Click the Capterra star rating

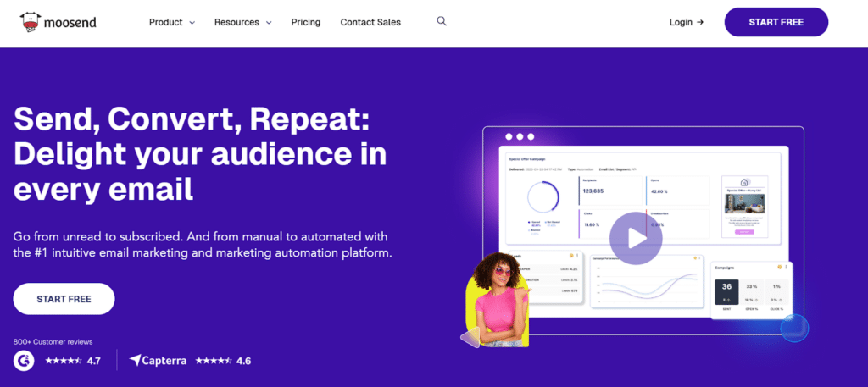click(213, 361)
